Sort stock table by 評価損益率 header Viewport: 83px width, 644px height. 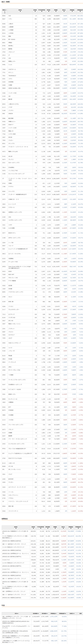80,11
